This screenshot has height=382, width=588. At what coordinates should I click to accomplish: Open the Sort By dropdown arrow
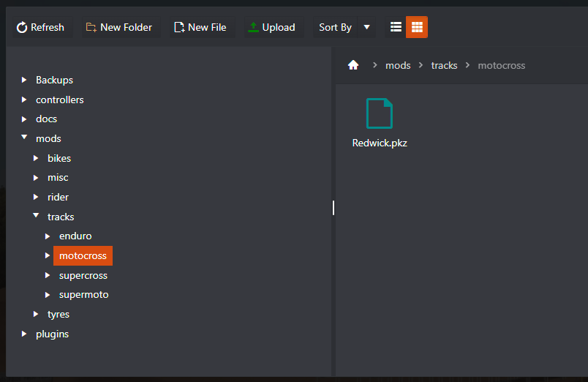click(x=366, y=27)
